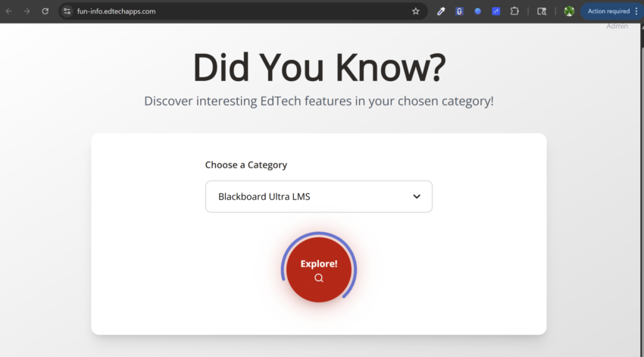Open the browser three-dot menu
Screen dimensions: 644x357
point(636,11)
